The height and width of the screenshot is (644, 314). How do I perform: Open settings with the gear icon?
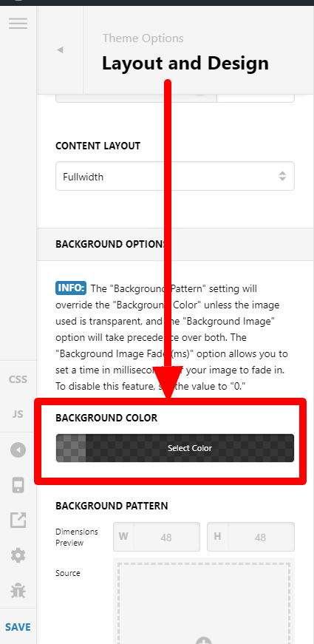tap(18, 556)
